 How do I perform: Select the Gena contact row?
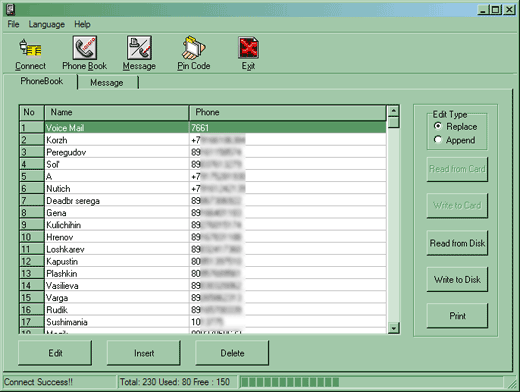(203, 213)
